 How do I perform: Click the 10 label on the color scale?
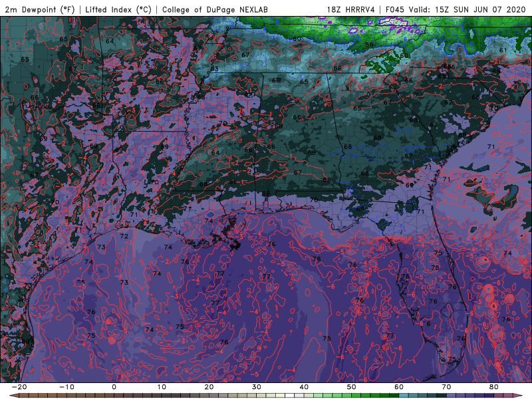162,387
